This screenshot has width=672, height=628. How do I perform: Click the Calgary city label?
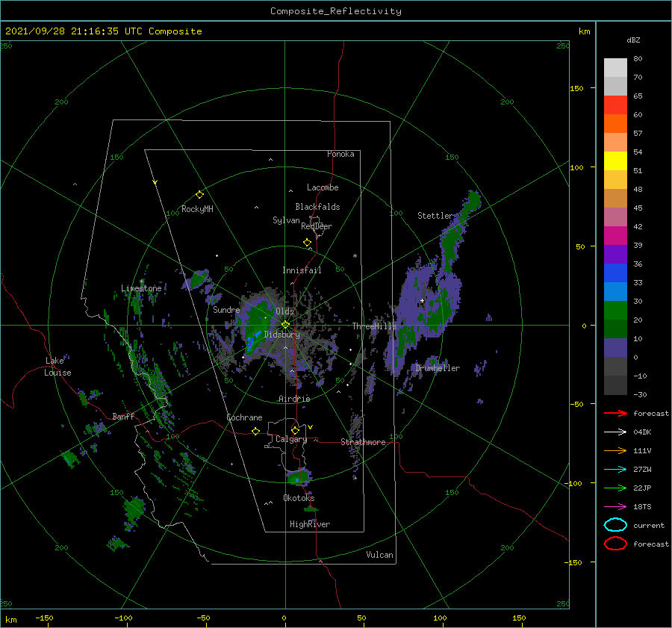[291, 439]
